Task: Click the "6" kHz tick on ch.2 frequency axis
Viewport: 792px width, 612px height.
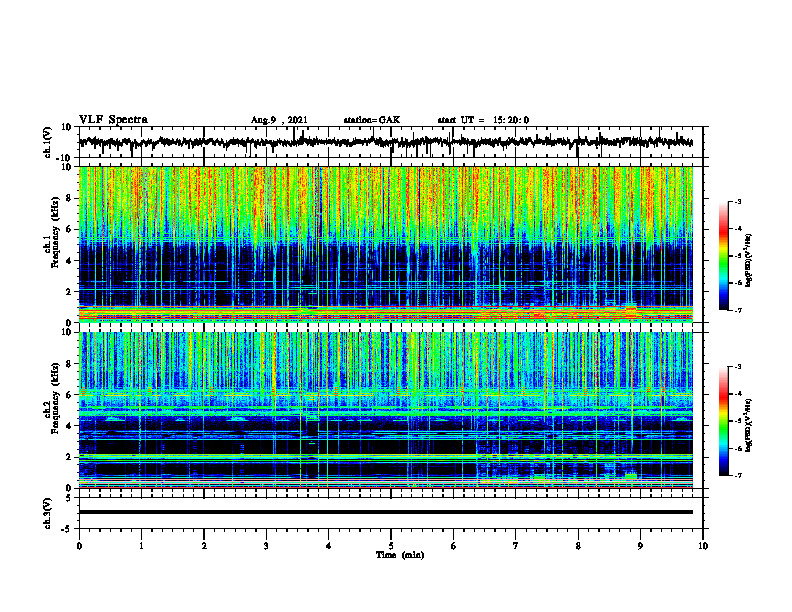Action: click(x=69, y=395)
